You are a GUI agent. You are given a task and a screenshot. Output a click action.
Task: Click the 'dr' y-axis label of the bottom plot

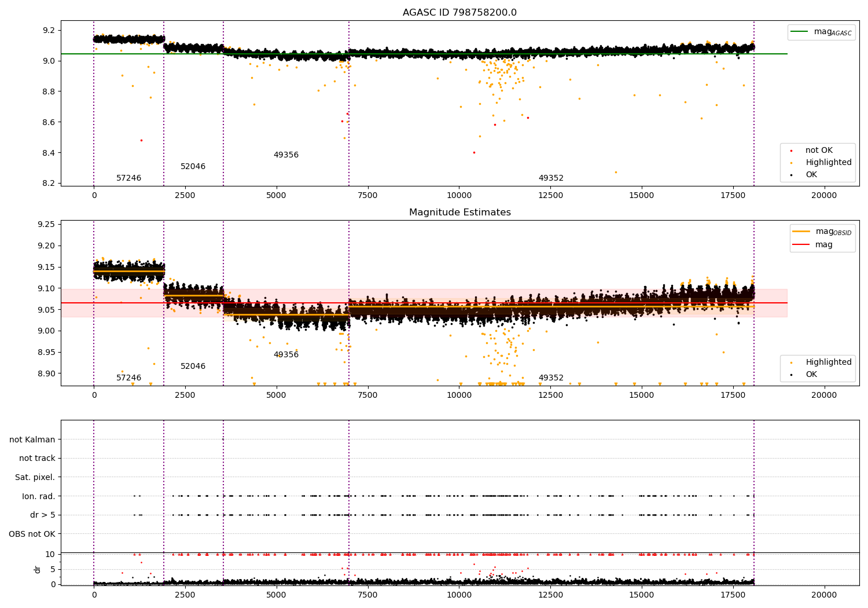point(38,569)
